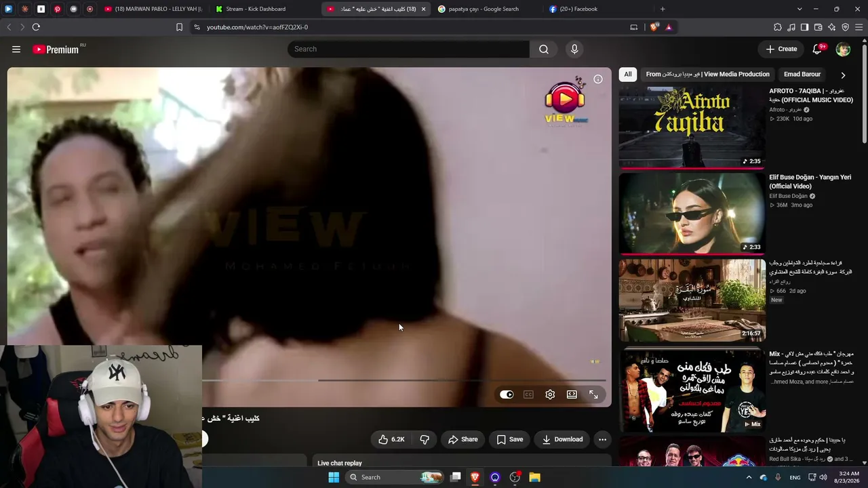Open browser main menu
Viewport: 868px width, 488px height.
pos(859,27)
